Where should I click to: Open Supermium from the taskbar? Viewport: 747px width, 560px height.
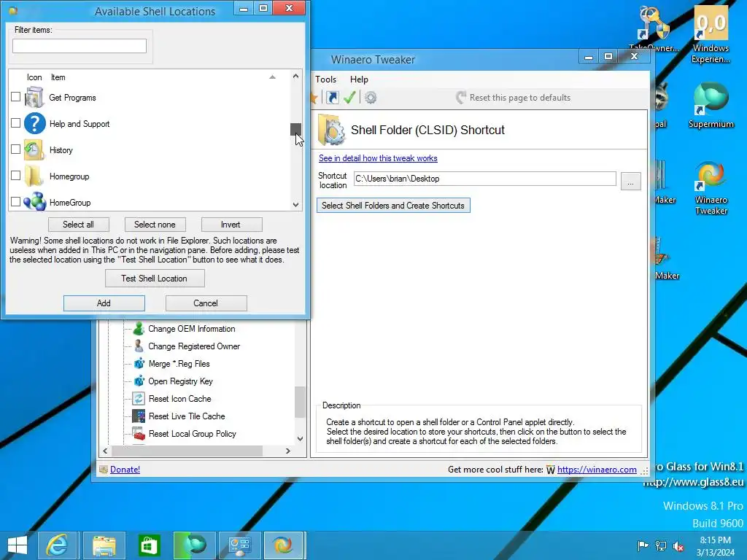coord(193,545)
